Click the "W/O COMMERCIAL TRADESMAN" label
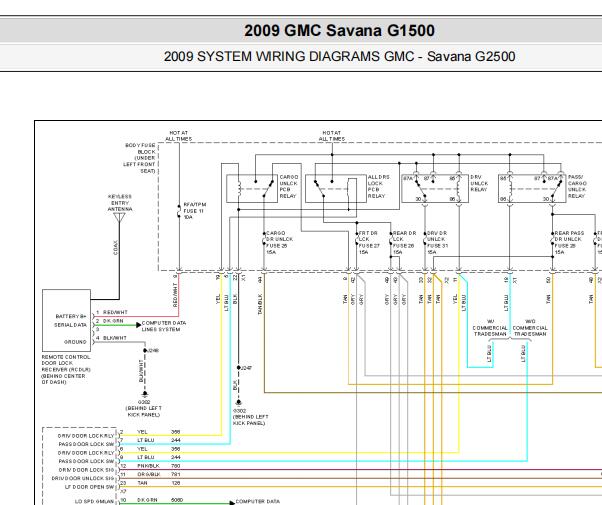 [x=530, y=328]
